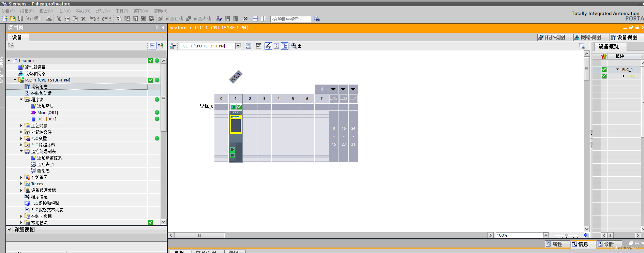Collapse PLC_1 [CPU 1513F-1 PN] tree node
The image size is (644, 253).
[x=15, y=80]
